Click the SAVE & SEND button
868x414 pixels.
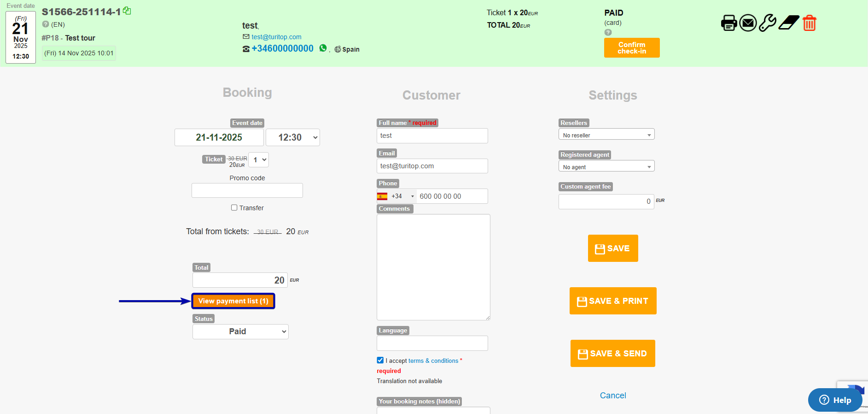tap(612, 354)
